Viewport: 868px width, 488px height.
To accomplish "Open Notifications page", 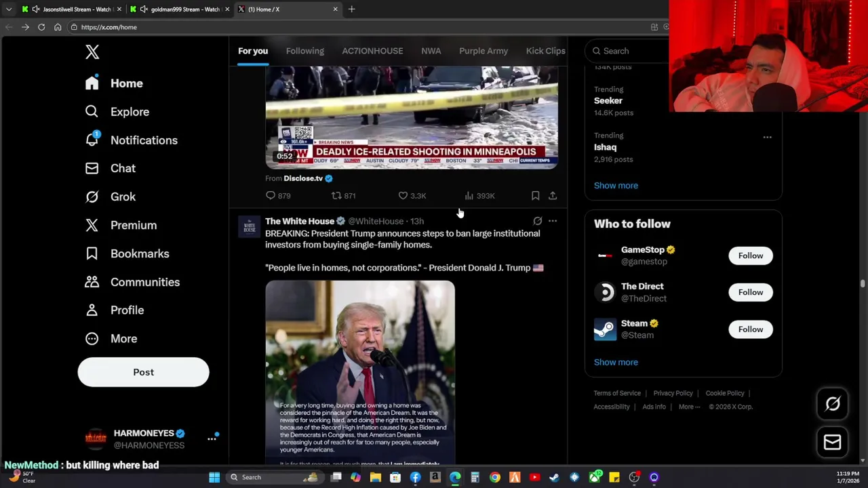I will click(131, 140).
